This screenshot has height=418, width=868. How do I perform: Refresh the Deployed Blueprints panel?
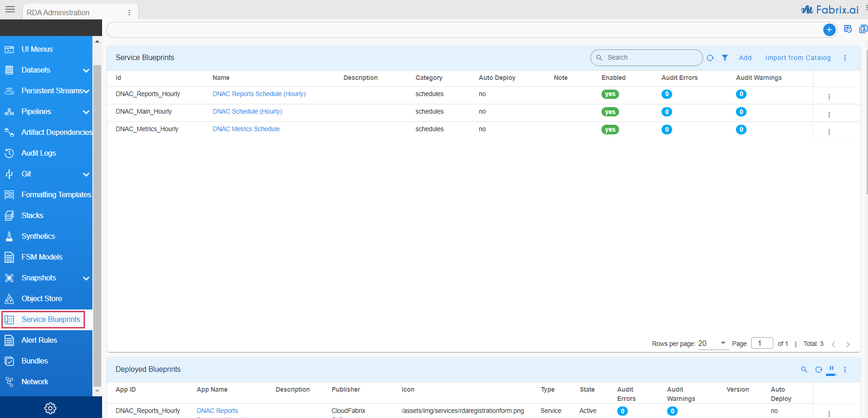[819, 370]
